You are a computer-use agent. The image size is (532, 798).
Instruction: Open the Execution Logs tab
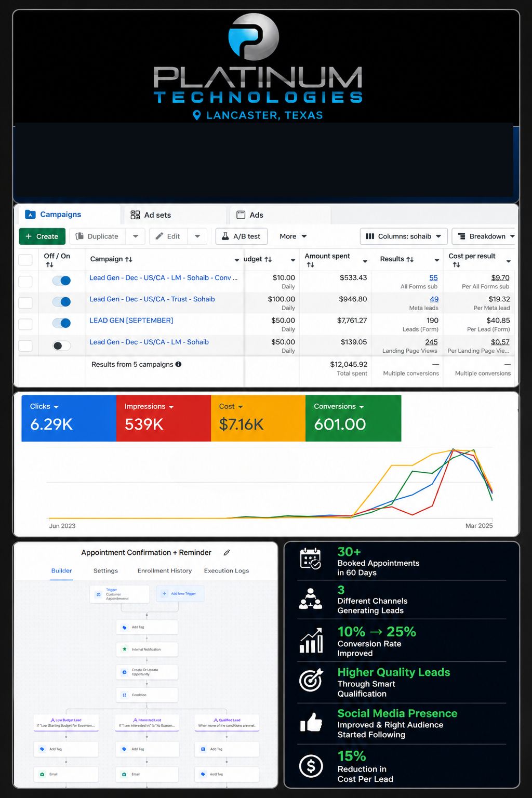227,570
